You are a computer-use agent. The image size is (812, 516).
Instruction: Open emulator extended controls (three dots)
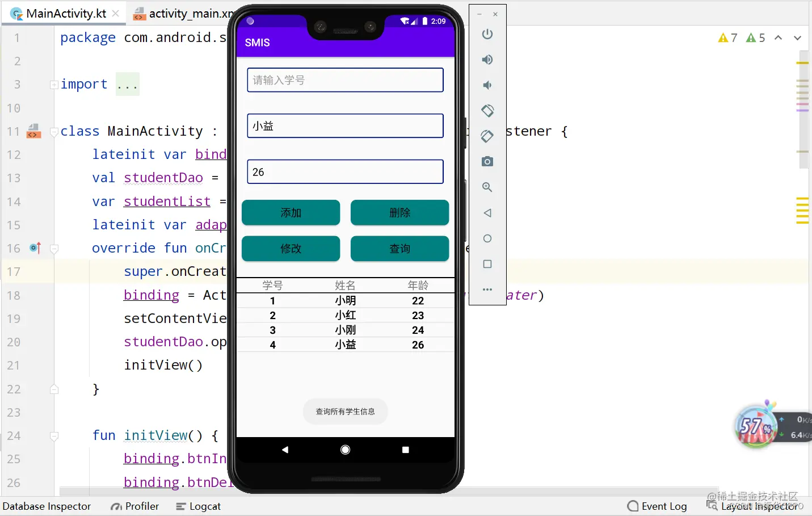(x=487, y=290)
